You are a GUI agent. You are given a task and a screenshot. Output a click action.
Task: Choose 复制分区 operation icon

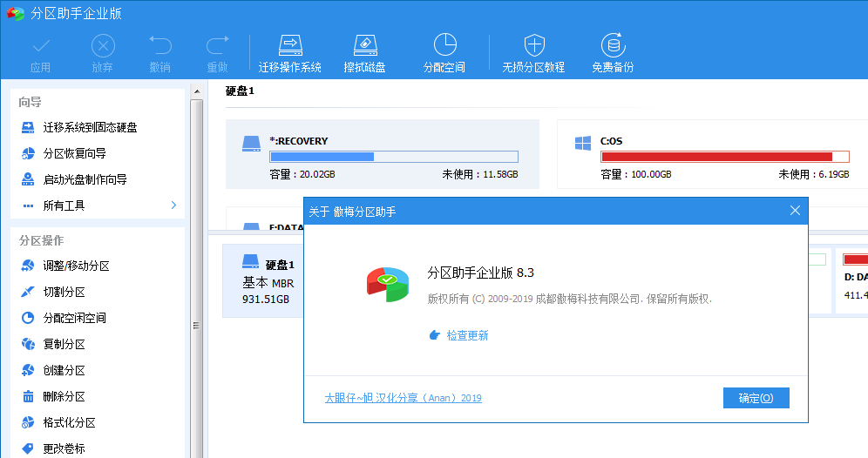28,344
